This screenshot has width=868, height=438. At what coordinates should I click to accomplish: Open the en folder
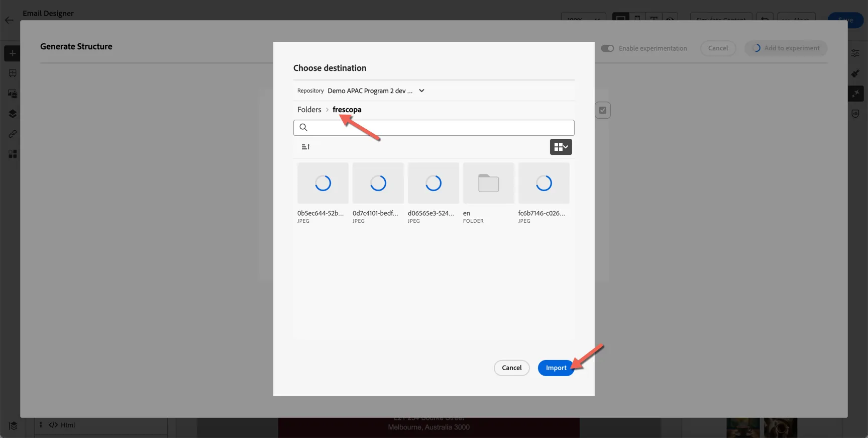[489, 183]
